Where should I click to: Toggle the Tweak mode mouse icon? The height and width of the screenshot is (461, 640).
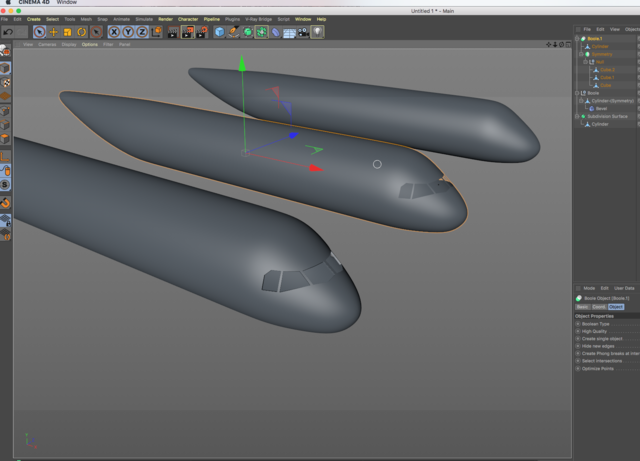click(x=5, y=170)
